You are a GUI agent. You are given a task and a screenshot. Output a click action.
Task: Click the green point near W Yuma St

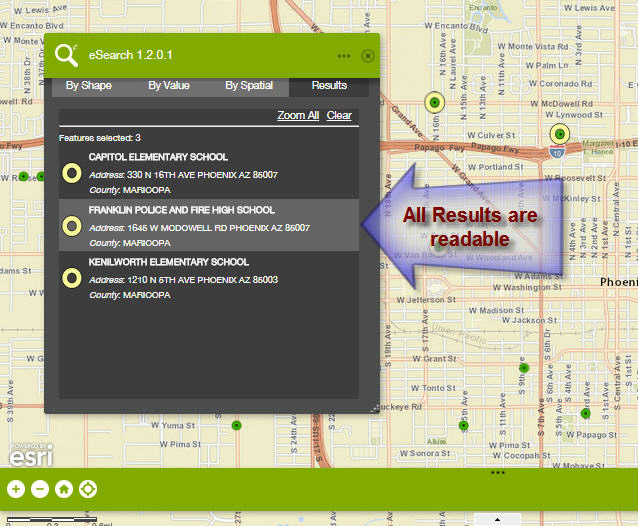[x=236, y=426]
